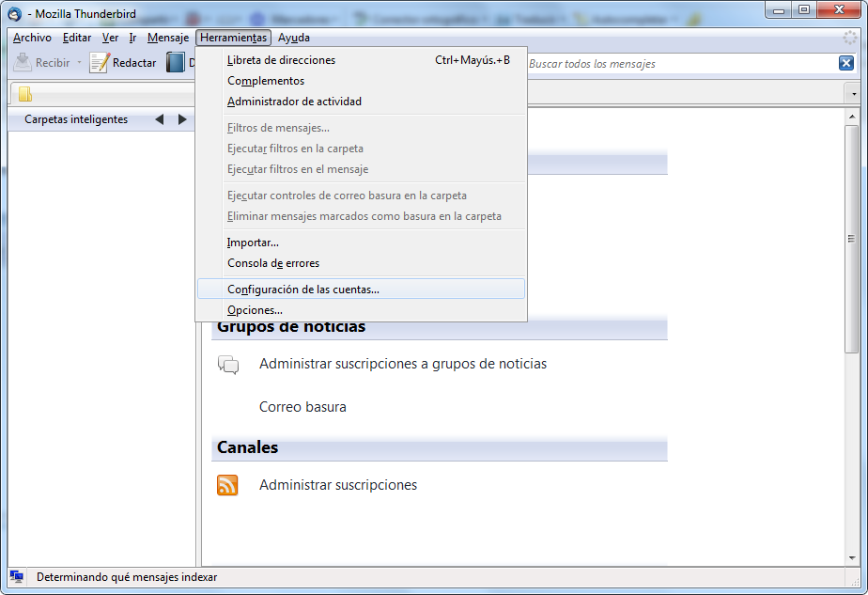Click the Grupos de noticias header
This screenshot has height=595, width=868.
click(439, 329)
